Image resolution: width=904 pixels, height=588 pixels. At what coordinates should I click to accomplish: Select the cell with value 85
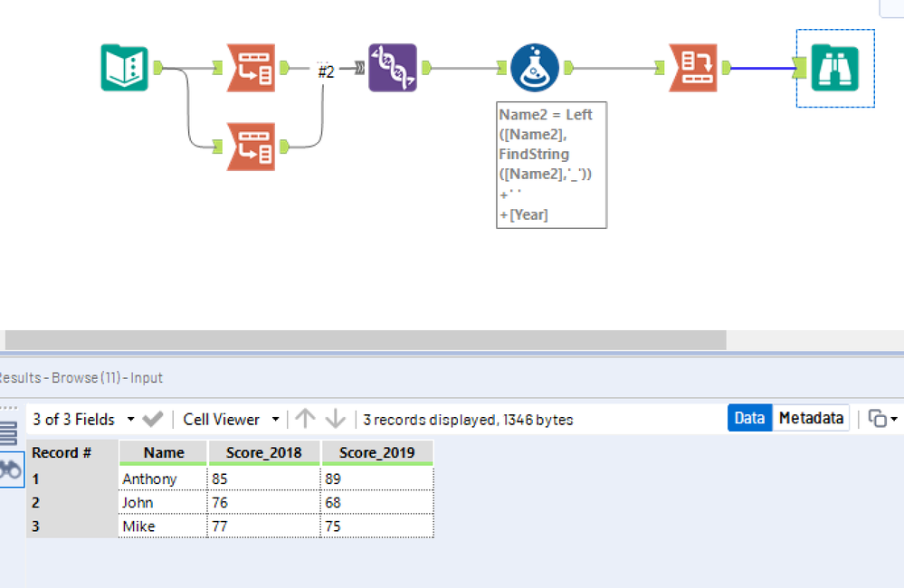click(x=263, y=479)
